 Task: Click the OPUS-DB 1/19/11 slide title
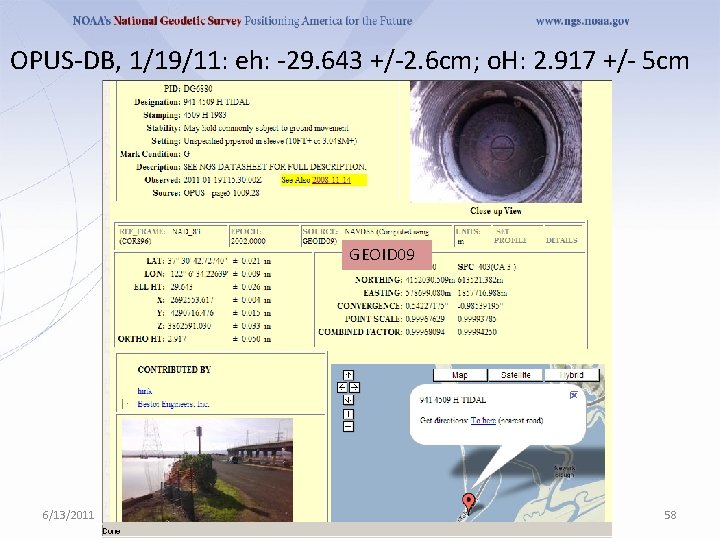click(x=349, y=61)
